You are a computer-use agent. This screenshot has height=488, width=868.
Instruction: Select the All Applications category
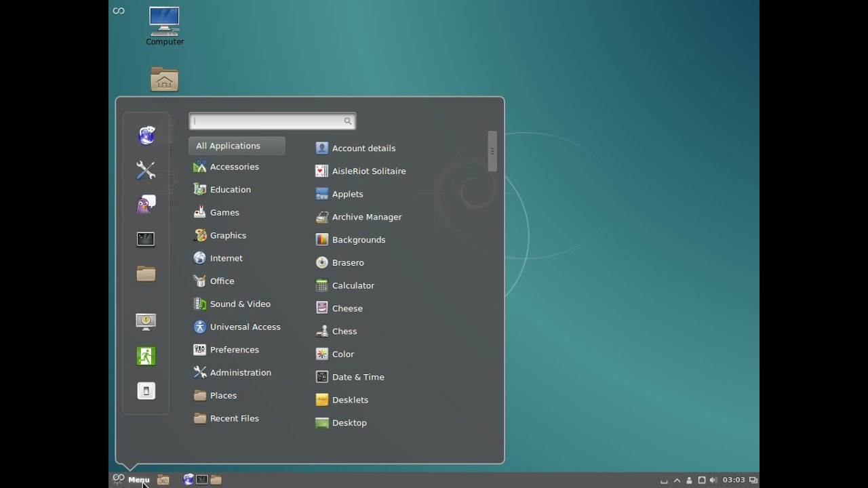tap(237, 146)
